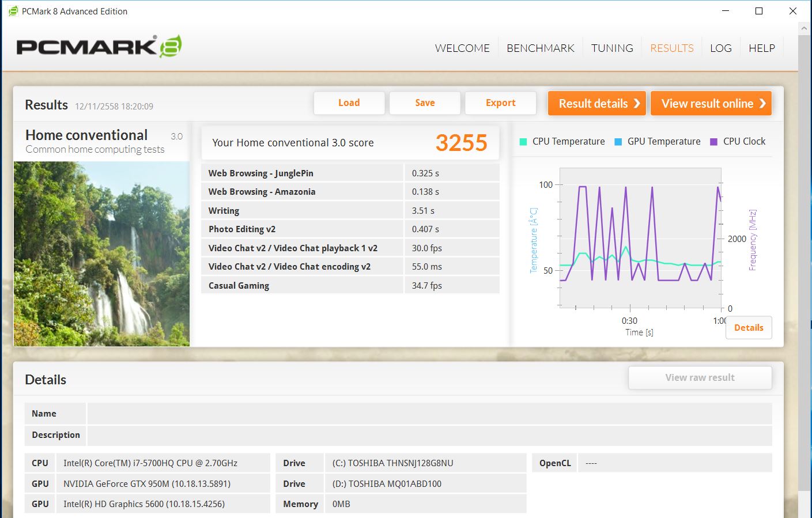Go to the TUNING tab
The height and width of the screenshot is (518, 812).
[x=612, y=48]
